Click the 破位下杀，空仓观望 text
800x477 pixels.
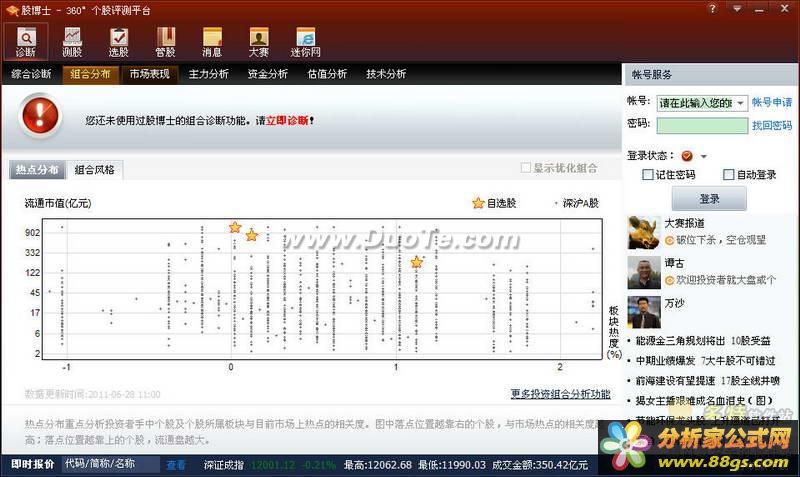(721, 240)
